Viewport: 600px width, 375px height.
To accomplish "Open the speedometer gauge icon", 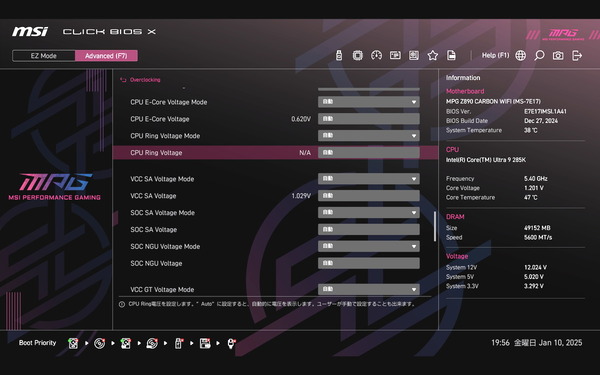I will click(x=376, y=55).
